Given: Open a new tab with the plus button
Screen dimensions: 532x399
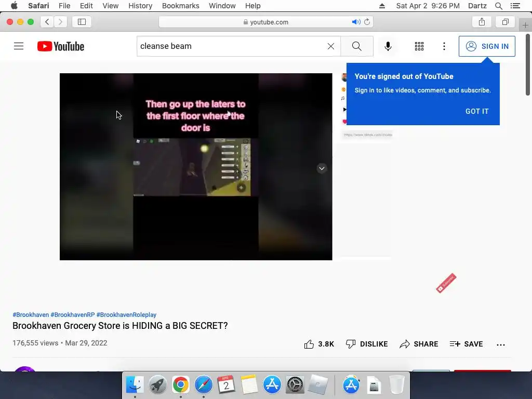Looking at the screenshot, I should pos(525,25).
